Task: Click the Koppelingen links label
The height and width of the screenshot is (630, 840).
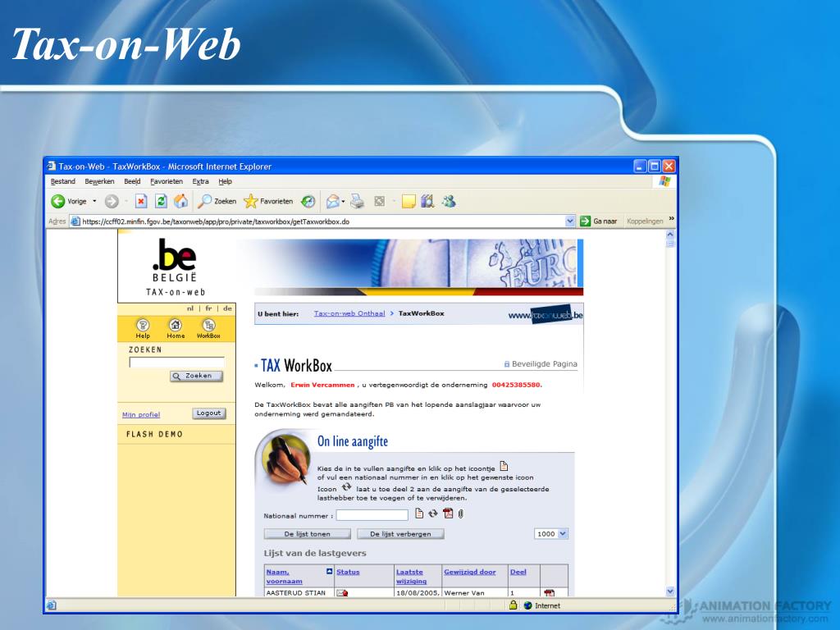Action: [645, 221]
